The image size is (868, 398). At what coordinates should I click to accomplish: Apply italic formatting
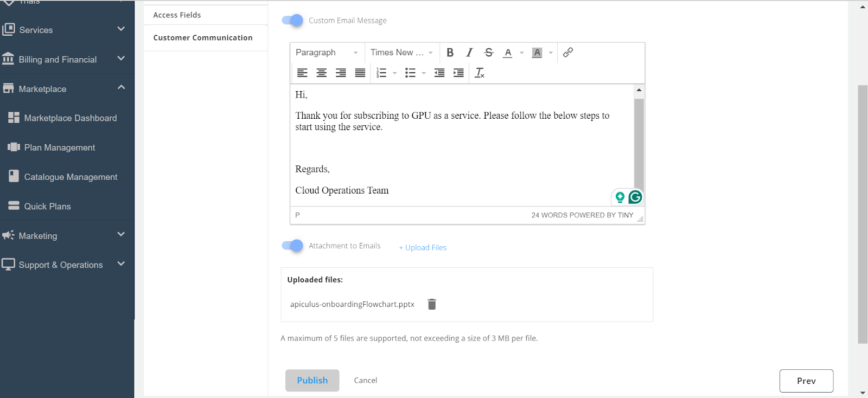pos(469,53)
